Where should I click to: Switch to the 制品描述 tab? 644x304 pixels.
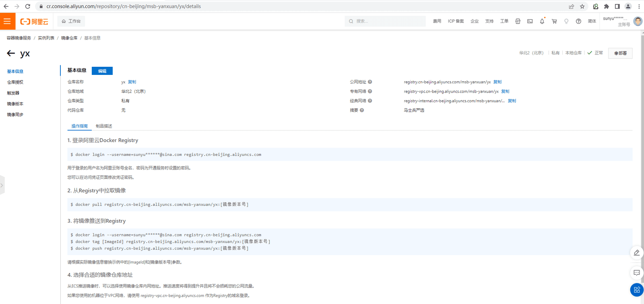coord(104,126)
